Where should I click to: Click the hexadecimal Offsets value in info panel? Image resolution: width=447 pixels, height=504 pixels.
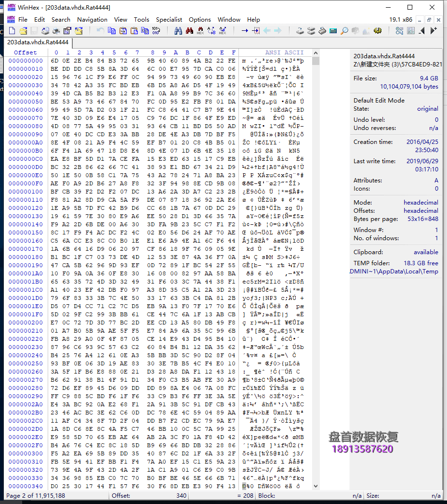click(x=421, y=211)
